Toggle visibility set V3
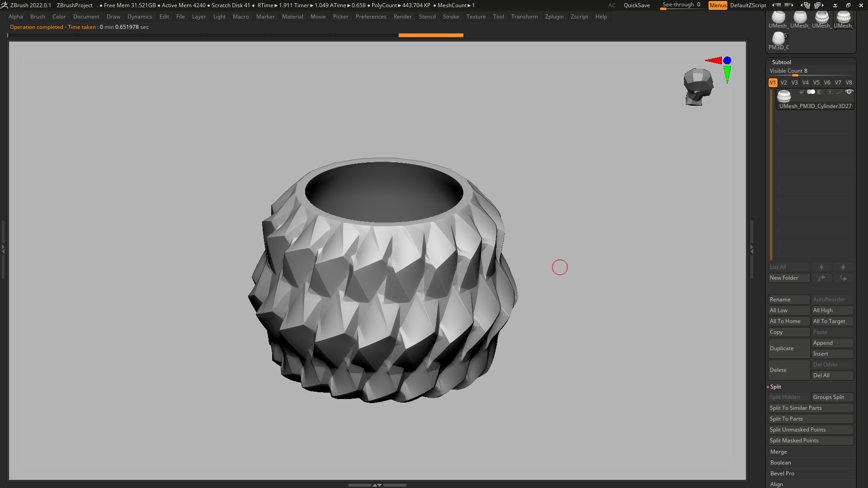Image resolution: width=868 pixels, height=488 pixels. pos(794,83)
